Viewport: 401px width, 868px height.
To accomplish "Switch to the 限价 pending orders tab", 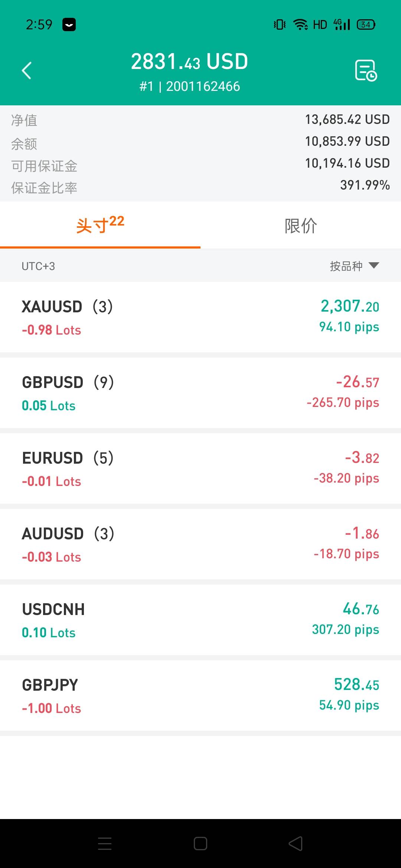I will pyautogui.click(x=301, y=225).
